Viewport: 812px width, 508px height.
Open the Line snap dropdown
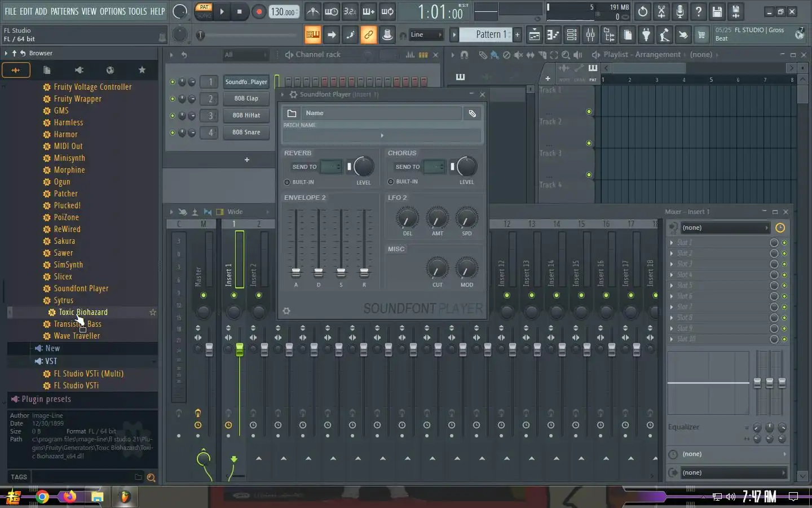[426, 35]
